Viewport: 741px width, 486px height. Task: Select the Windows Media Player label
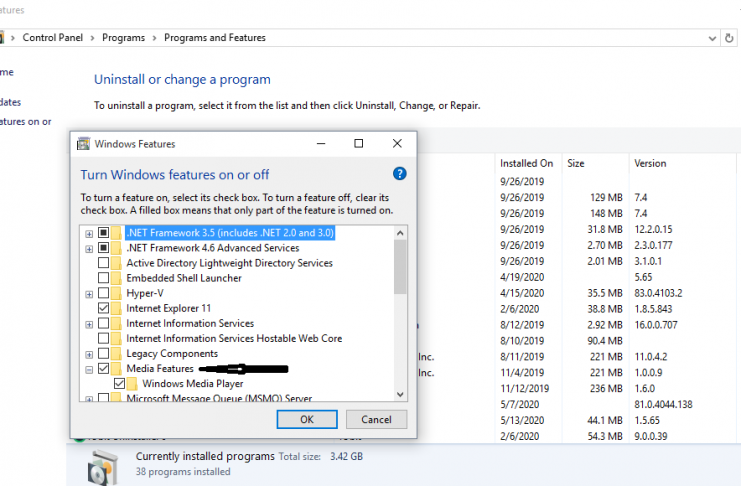(193, 383)
